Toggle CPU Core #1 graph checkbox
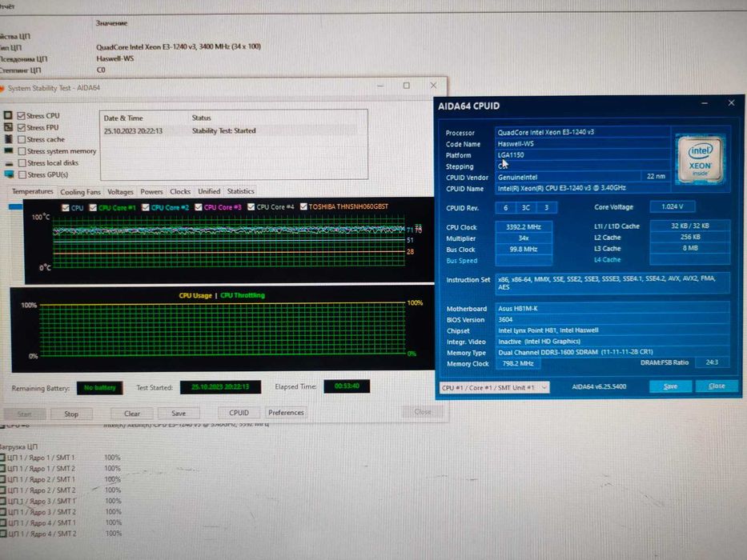Screen dimensions: 747x560 coord(93,208)
